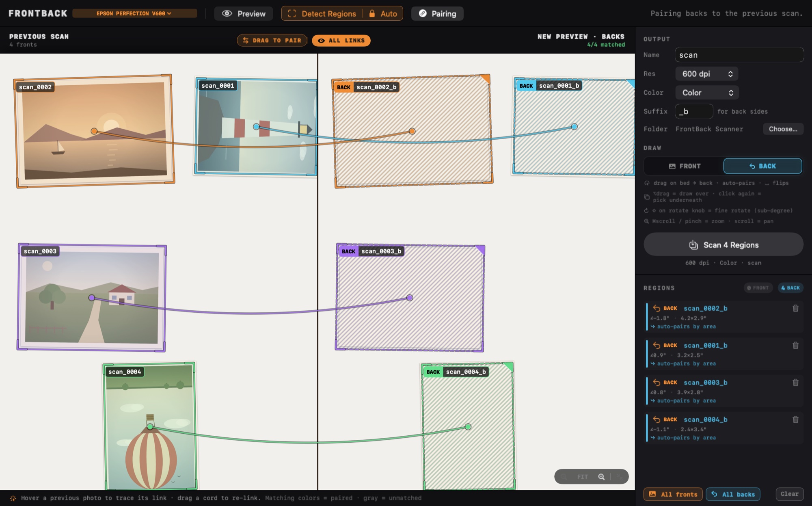The image size is (812, 506).
Task: Show Back regions filter in Regions list
Action: [790, 288]
